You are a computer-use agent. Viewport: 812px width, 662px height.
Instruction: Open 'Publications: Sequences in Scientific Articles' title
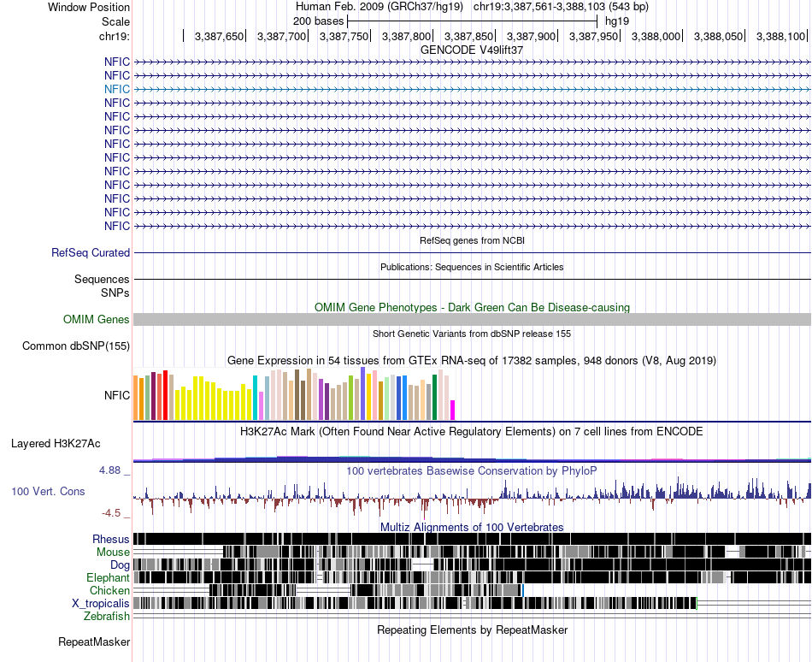[472, 267]
